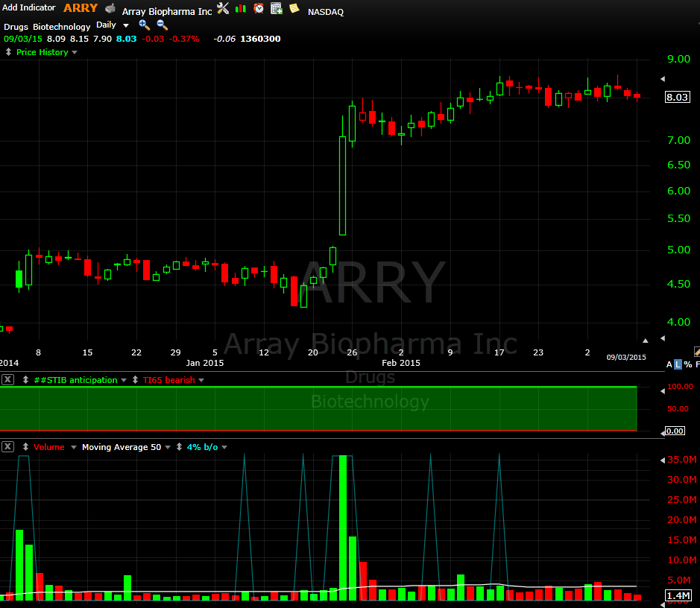Image resolution: width=700 pixels, height=608 pixels.
Task: Click the Volume indicator label
Action: point(48,447)
